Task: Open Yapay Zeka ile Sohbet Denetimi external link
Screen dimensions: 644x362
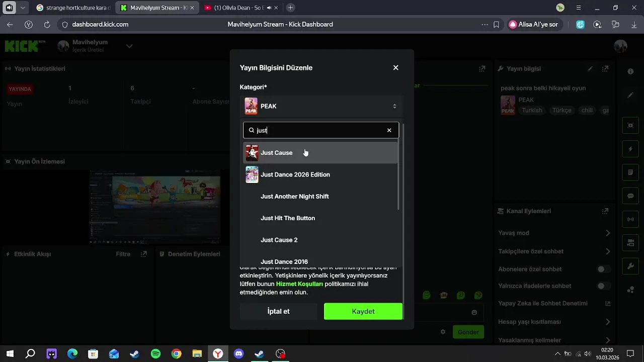Action: tap(608, 303)
